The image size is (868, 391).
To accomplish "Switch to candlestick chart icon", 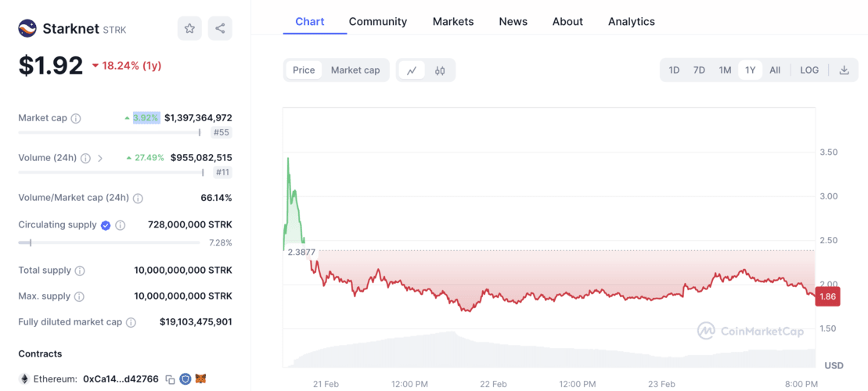I will point(440,70).
